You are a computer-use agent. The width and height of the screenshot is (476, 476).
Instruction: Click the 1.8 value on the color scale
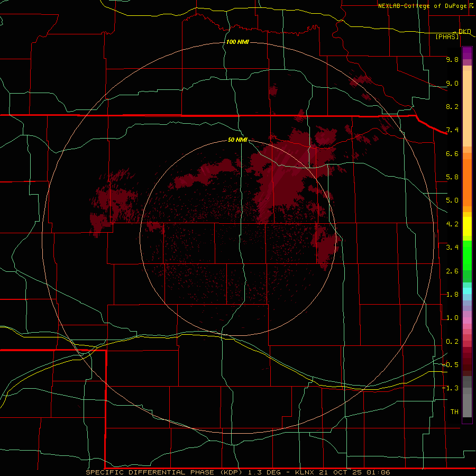(452, 295)
